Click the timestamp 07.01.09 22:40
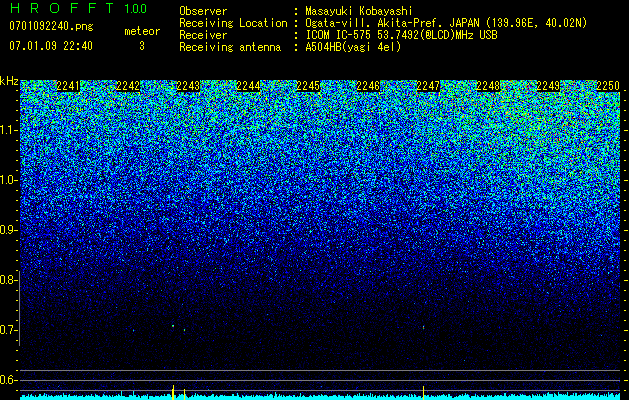The width and height of the screenshot is (629, 400). (51, 46)
